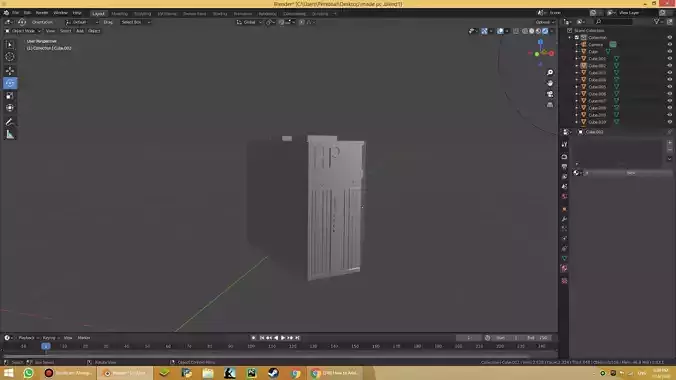This screenshot has height=380, width=676.
Task: Pick the Scale tool
Action: pos(10,96)
